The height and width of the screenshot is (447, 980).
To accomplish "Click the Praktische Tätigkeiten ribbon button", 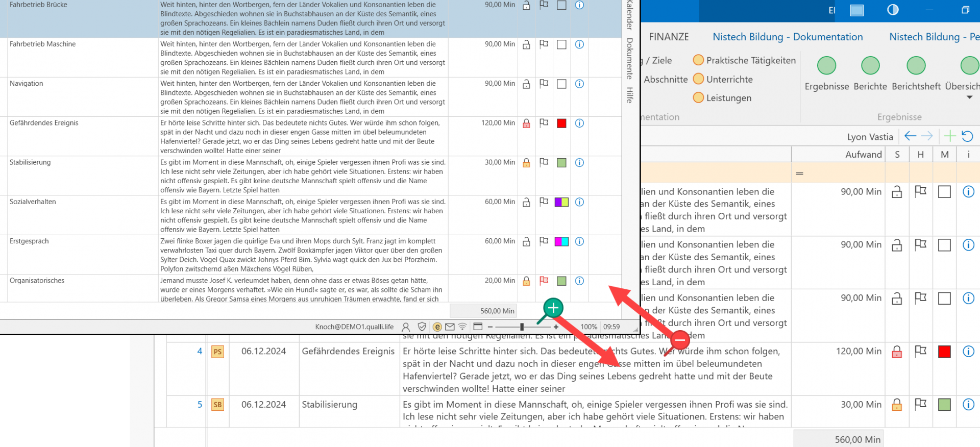I will (745, 60).
